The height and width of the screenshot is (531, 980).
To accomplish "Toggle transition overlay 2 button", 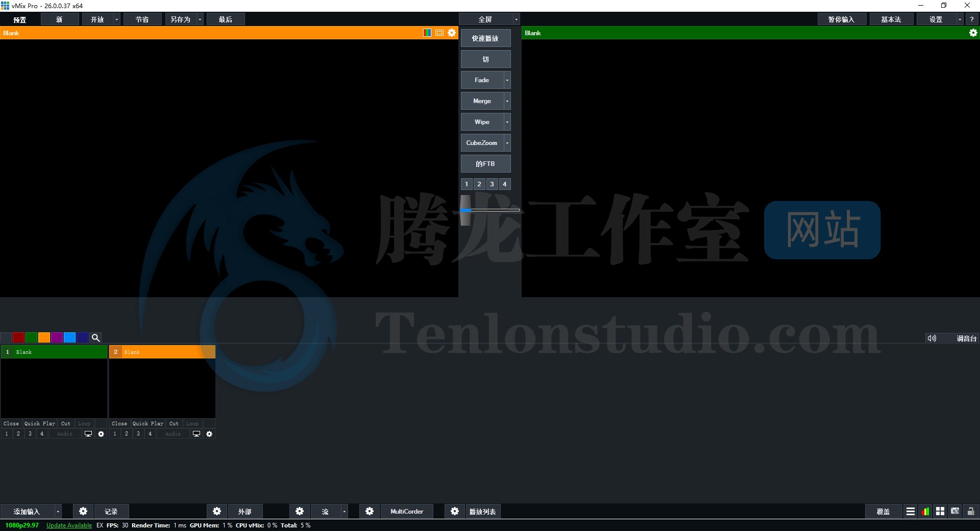I will pos(479,184).
